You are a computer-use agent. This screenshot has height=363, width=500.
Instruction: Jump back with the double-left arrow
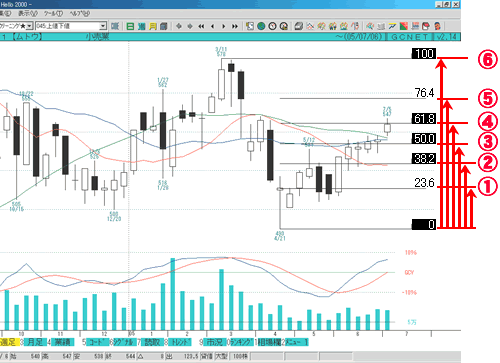201,26
